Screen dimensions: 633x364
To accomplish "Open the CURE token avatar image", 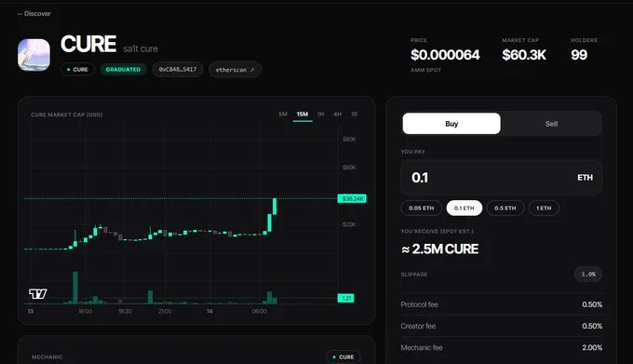I will pyautogui.click(x=34, y=55).
